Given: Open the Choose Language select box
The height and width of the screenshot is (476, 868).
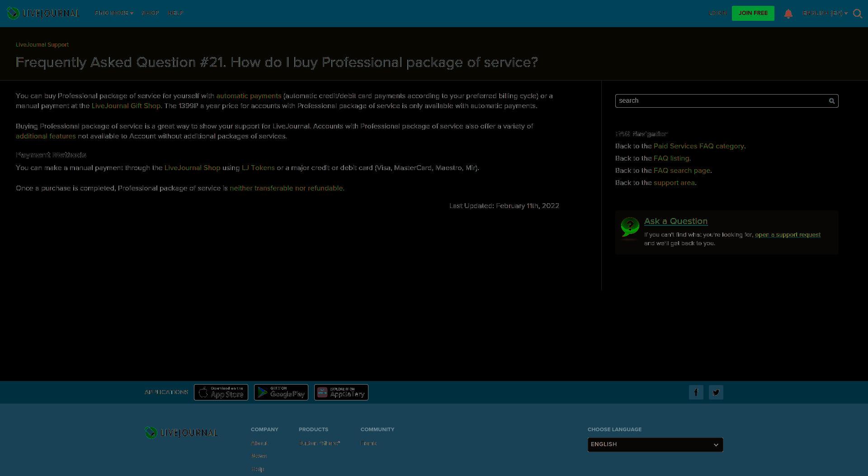Looking at the screenshot, I should pos(655,444).
